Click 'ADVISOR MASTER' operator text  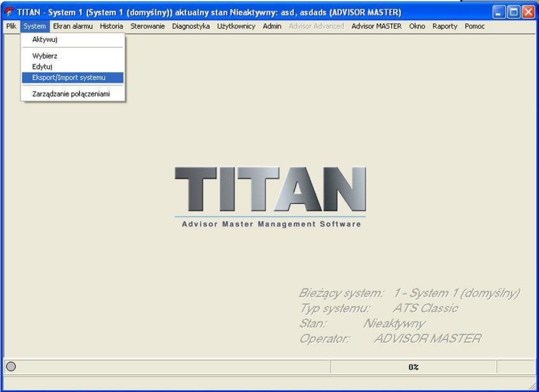click(x=428, y=338)
